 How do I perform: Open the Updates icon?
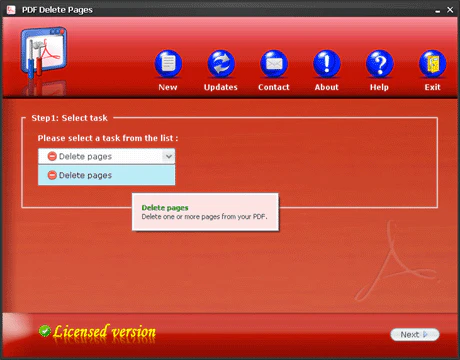click(x=221, y=63)
